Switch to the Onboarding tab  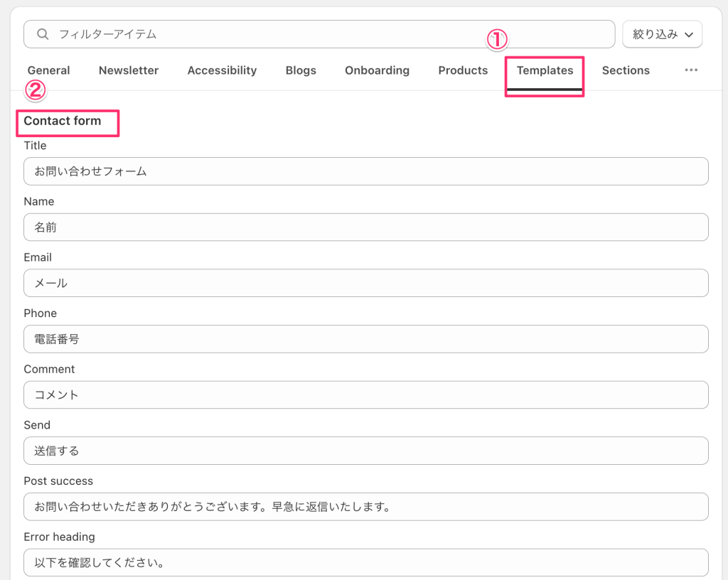(x=377, y=70)
